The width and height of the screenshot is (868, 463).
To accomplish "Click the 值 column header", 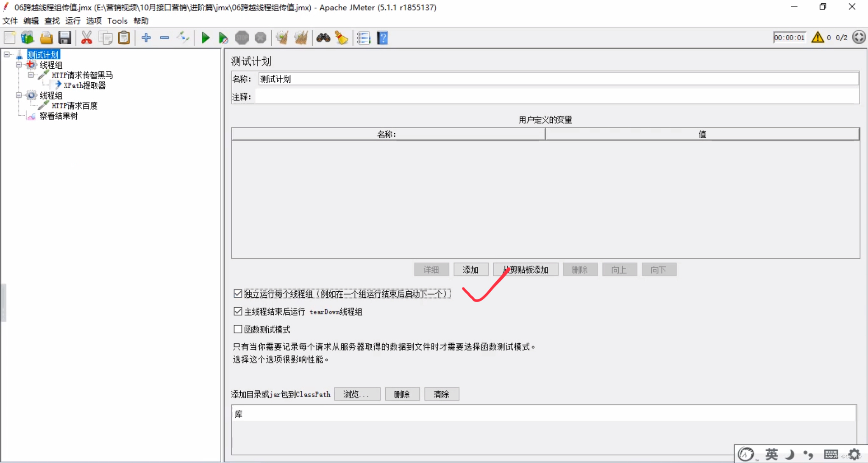I will (x=702, y=134).
